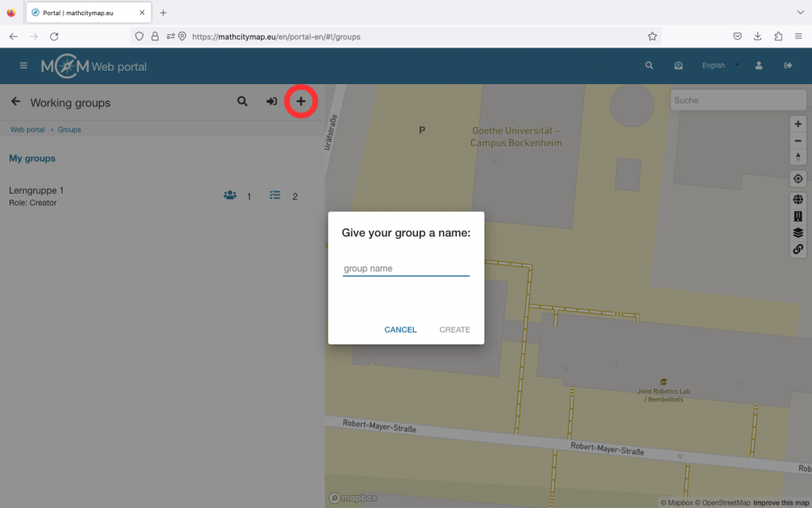Viewport: 812px width, 508px height.
Task: Expand the browser's list all tabs chevron
Action: click(x=800, y=13)
